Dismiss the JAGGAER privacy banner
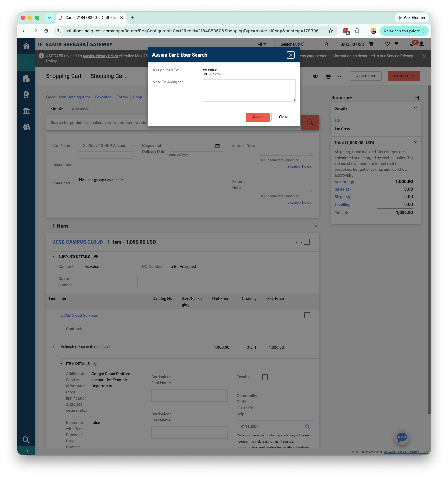This screenshot has height=478, width=448. click(424, 57)
